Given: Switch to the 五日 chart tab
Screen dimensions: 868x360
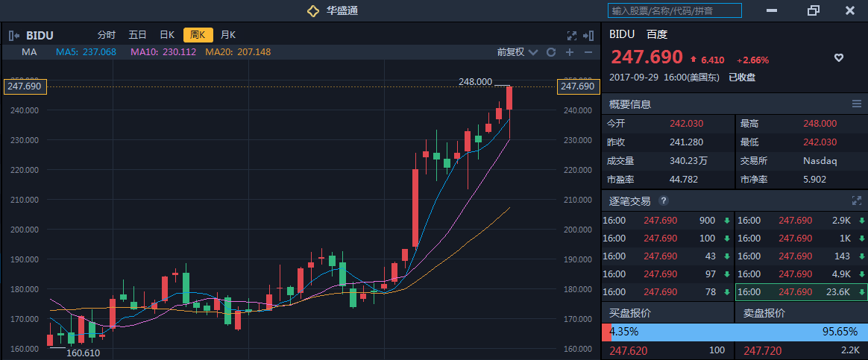Looking at the screenshot, I should coord(137,35).
